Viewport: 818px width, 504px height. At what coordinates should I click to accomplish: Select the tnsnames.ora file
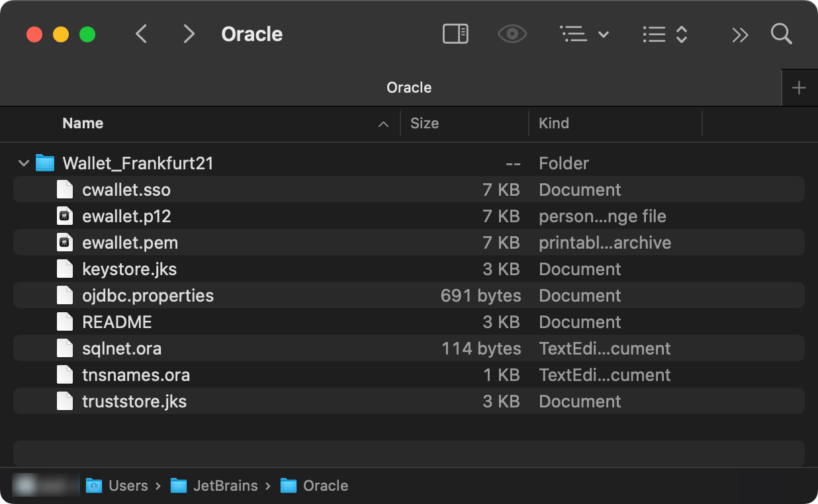[136, 374]
